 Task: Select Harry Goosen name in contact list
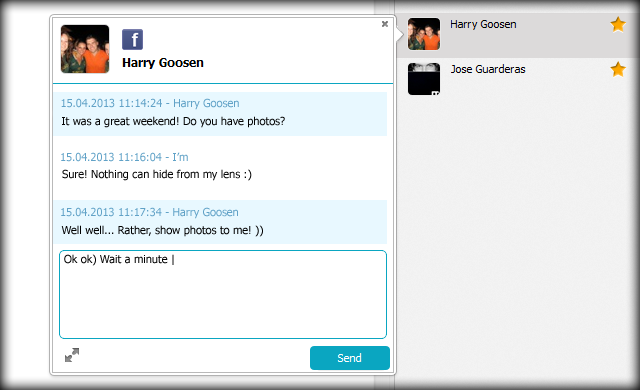[483, 24]
